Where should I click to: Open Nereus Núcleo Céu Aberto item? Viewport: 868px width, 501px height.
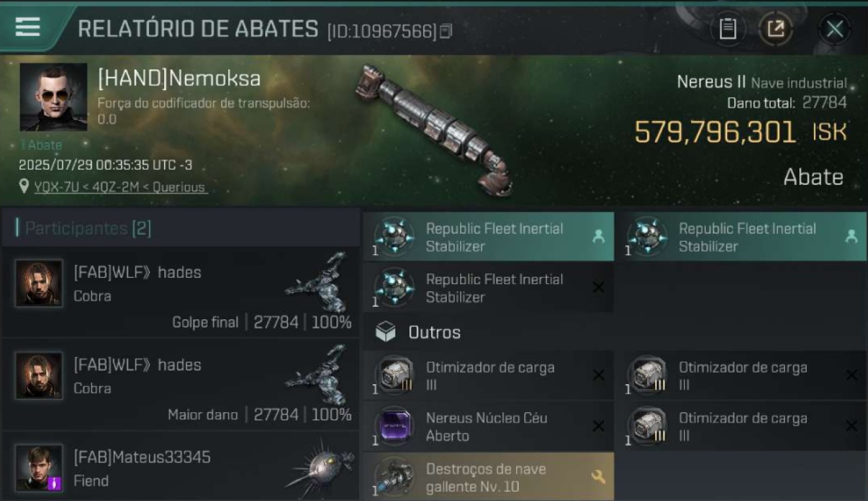(489, 426)
